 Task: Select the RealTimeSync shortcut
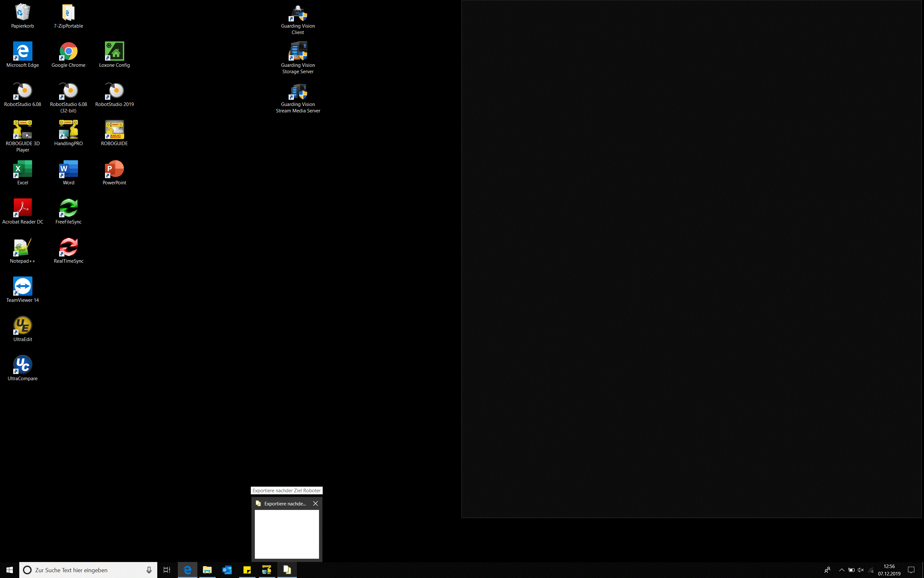pos(68,251)
